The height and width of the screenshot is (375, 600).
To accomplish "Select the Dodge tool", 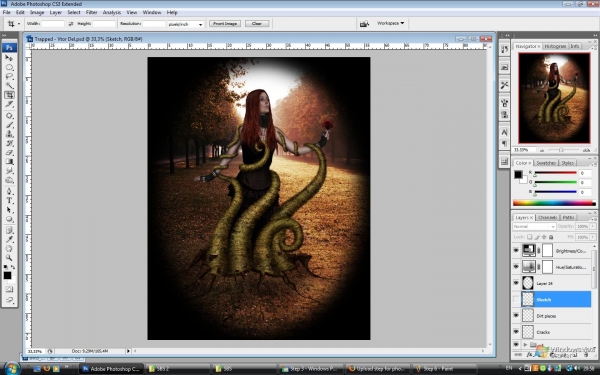I will point(9,180).
